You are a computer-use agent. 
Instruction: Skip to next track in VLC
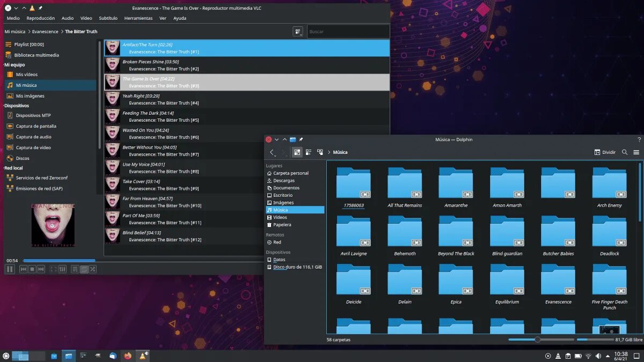click(41, 269)
